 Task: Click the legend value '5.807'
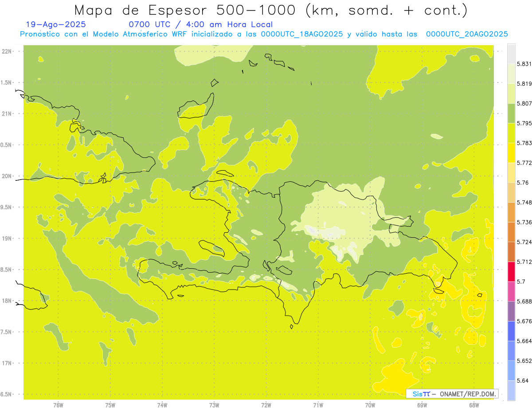pyautogui.click(x=524, y=103)
